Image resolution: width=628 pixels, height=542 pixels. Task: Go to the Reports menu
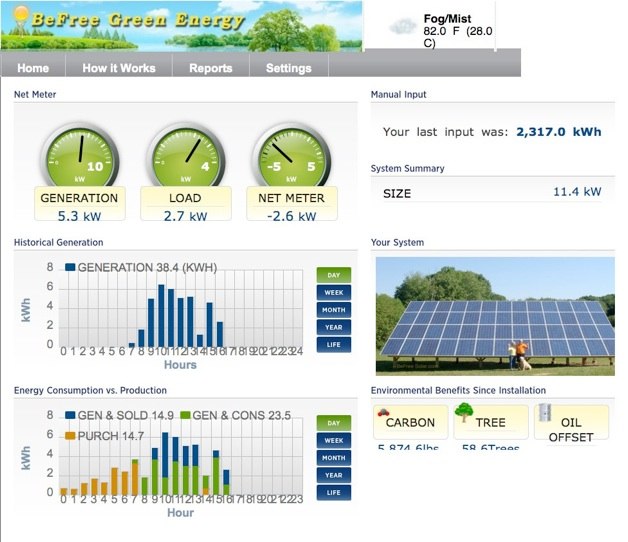click(210, 68)
